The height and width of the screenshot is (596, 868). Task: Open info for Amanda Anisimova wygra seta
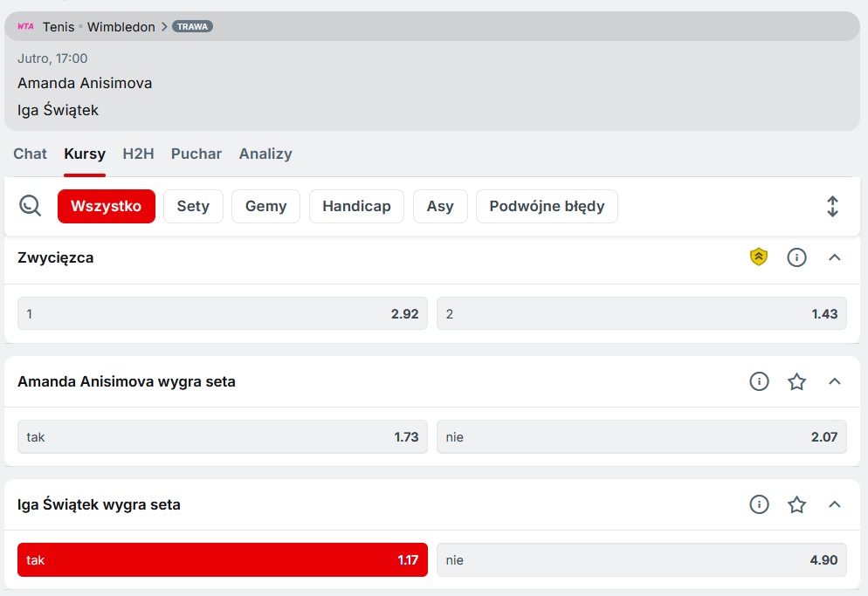coord(759,381)
